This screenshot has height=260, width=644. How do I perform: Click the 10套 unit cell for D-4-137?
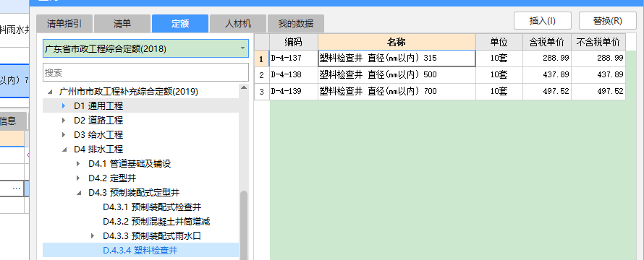click(x=499, y=58)
